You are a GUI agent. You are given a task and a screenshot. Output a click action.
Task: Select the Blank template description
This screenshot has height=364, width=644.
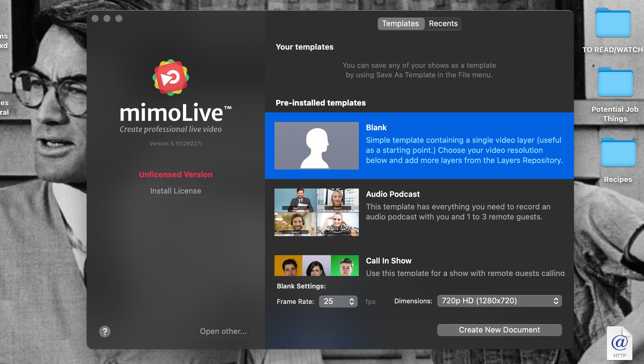[464, 150]
